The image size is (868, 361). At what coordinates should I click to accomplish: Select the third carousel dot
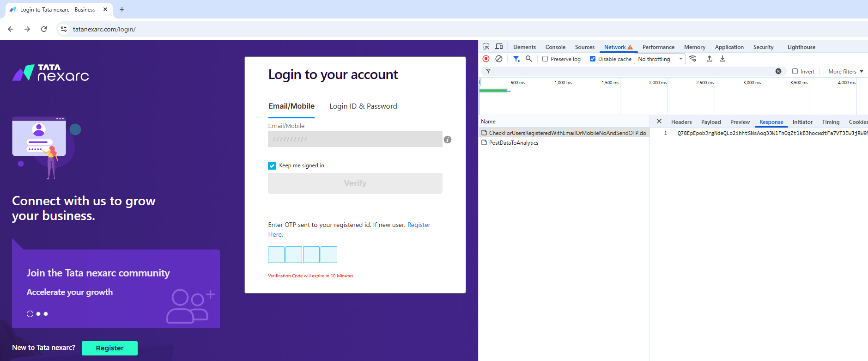coord(46,314)
